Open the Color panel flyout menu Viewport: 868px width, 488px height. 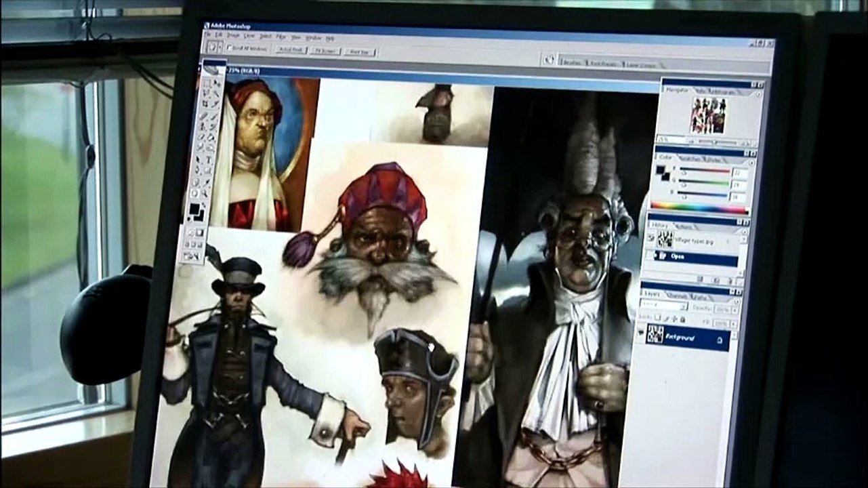tap(752, 163)
